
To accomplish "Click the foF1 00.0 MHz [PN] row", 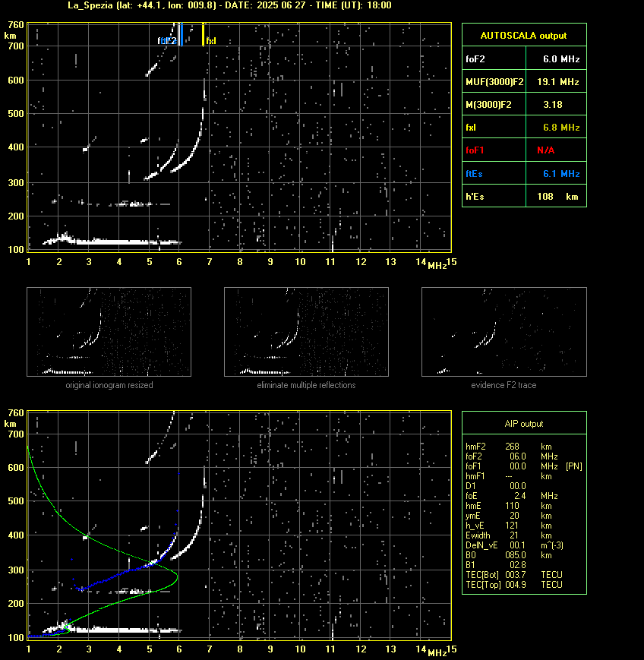I will pyautogui.click(x=524, y=466).
